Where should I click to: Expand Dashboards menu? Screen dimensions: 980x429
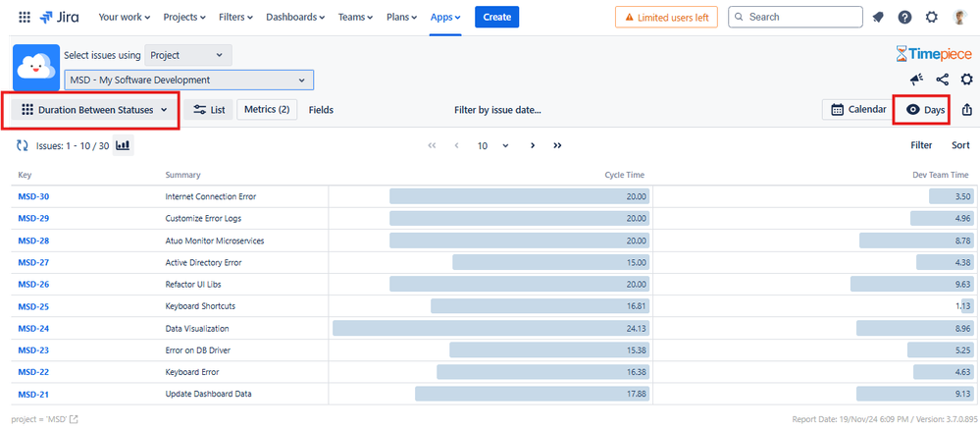(x=295, y=18)
